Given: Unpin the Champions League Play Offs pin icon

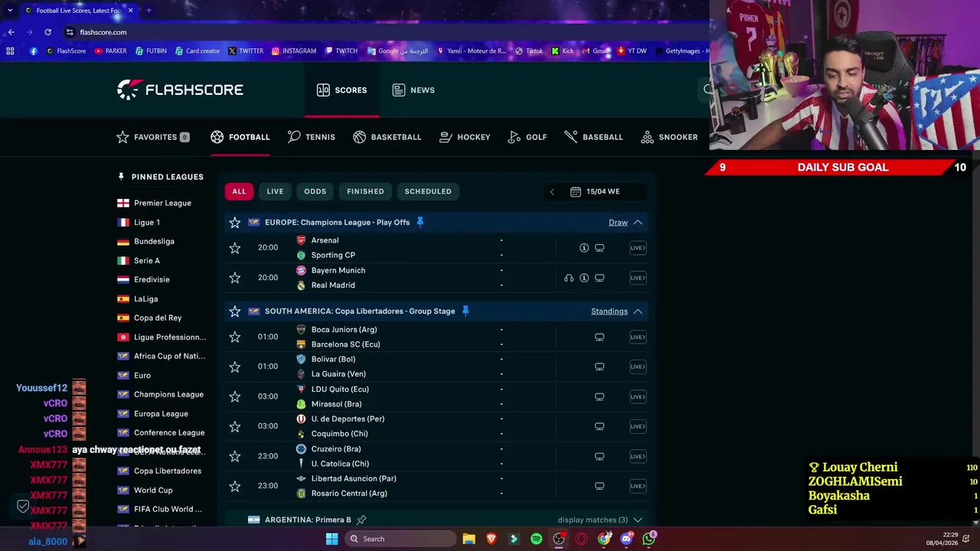Looking at the screenshot, I should pos(420,223).
